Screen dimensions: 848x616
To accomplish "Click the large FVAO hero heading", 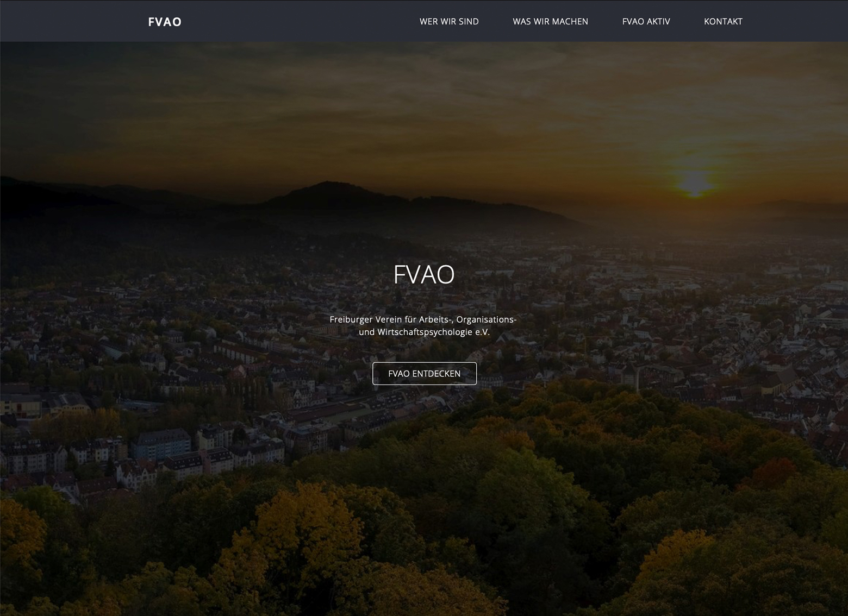I will (x=423, y=274).
